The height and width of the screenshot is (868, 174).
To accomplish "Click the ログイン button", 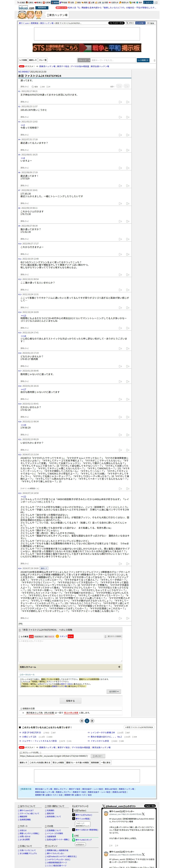I will pyautogui.click(x=149, y=2).
